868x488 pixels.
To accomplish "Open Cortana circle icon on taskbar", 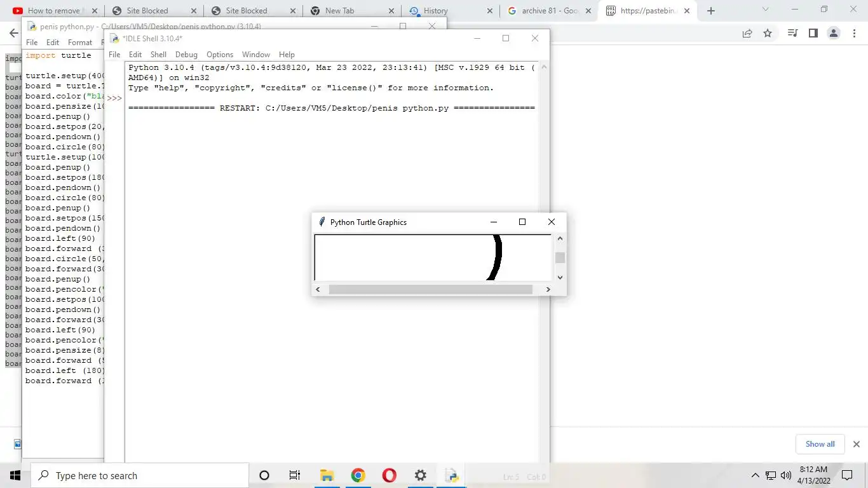I will click(264, 475).
